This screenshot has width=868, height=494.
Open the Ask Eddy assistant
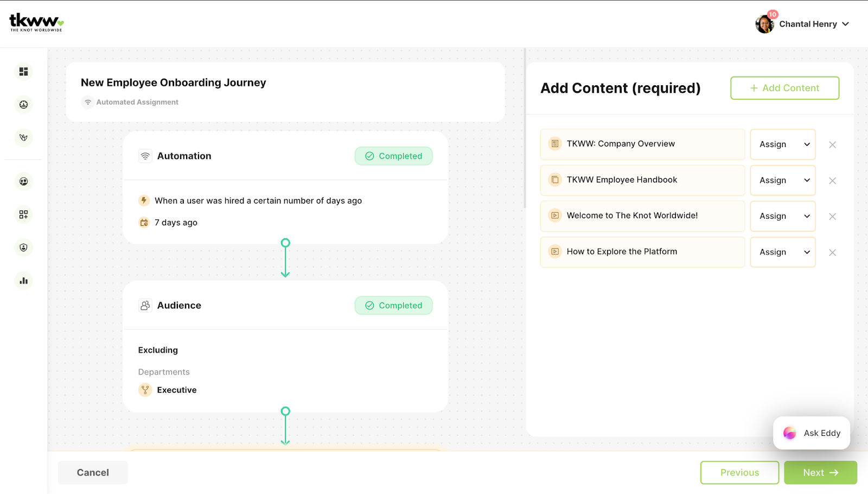pos(811,433)
